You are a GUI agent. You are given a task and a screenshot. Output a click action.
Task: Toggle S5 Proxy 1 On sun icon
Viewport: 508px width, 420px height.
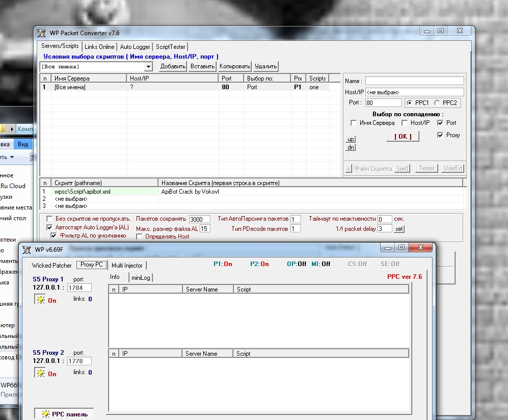40,300
